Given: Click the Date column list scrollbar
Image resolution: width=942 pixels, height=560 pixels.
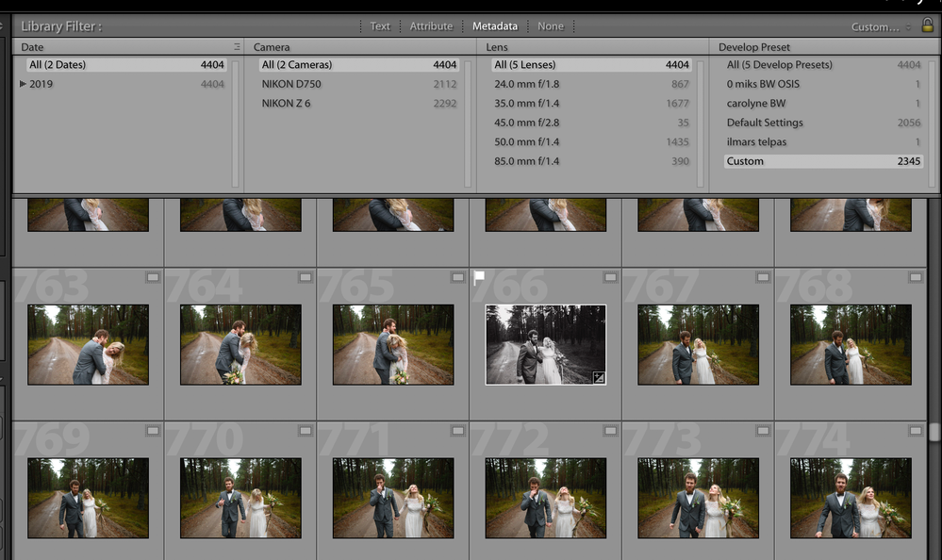Looking at the screenshot, I should click(x=235, y=124).
